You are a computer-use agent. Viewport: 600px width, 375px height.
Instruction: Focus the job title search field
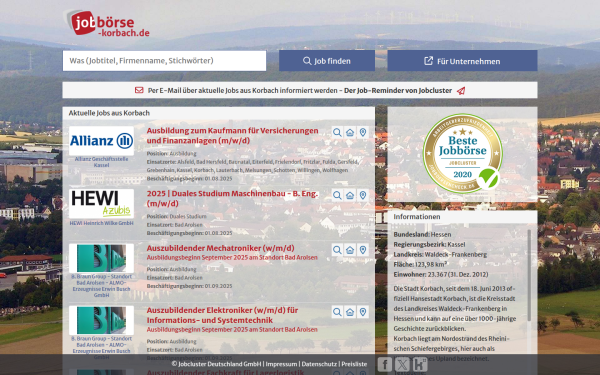pos(164,61)
